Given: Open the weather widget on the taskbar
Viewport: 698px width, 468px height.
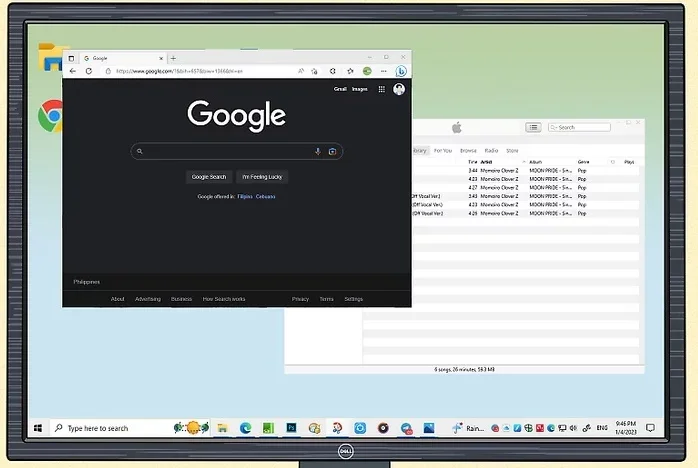Looking at the screenshot, I should (x=467, y=428).
